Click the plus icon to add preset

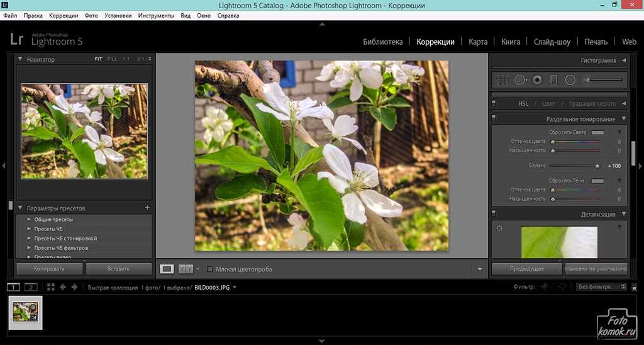(147, 208)
